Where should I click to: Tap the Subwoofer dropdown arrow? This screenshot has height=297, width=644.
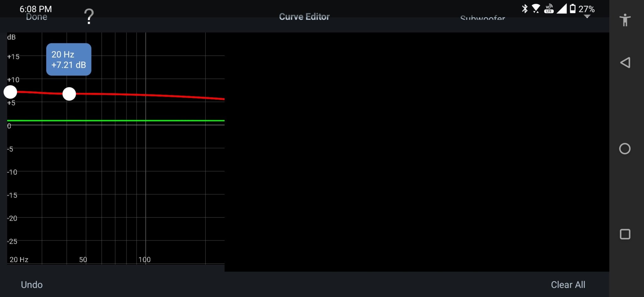[587, 17]
